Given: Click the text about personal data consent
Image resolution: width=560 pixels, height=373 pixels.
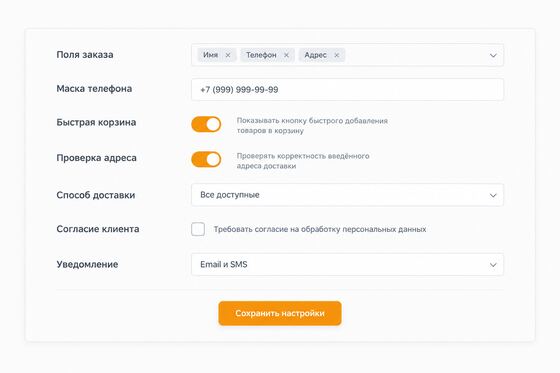Looking at the screenshot, I should 320,229.
